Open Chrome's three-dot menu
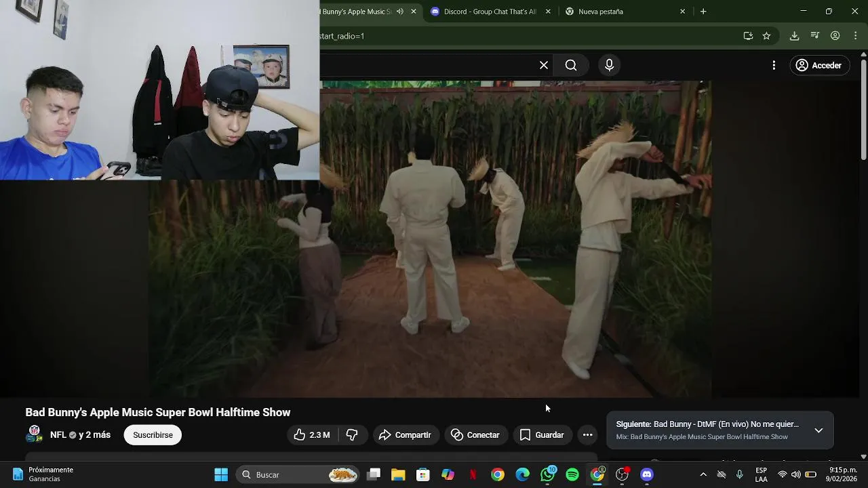This screenshot has width=868, height=488. [855, 36]
